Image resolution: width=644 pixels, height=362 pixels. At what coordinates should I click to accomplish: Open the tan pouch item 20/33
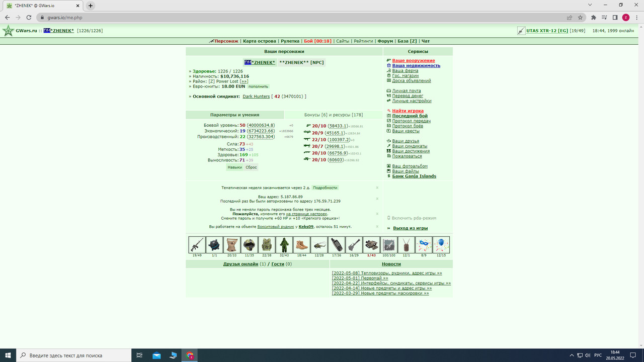click(231, 245)
